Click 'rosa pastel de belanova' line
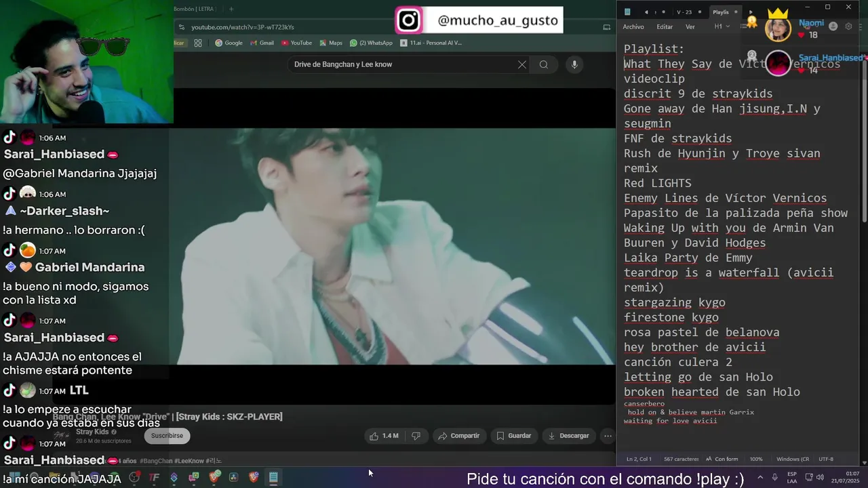The height and width of the screenshot is (488, 868). point(701,332)
